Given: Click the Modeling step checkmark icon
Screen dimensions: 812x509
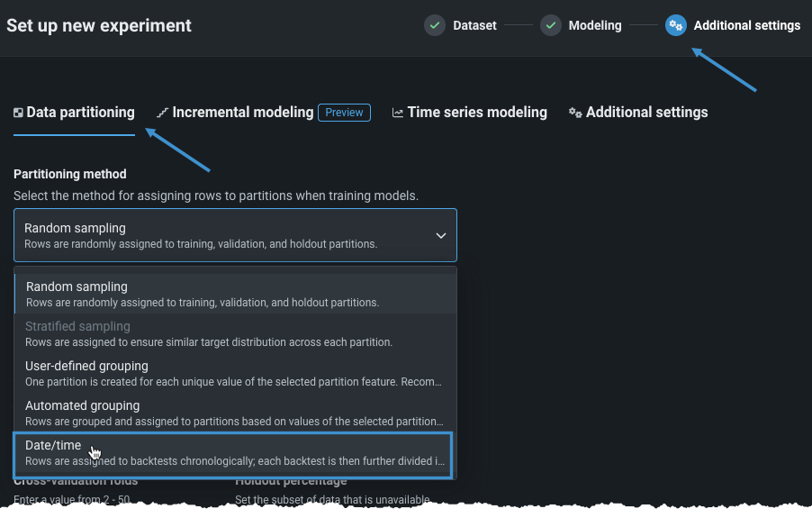Looking at the screenshot, I should point(551,25).
